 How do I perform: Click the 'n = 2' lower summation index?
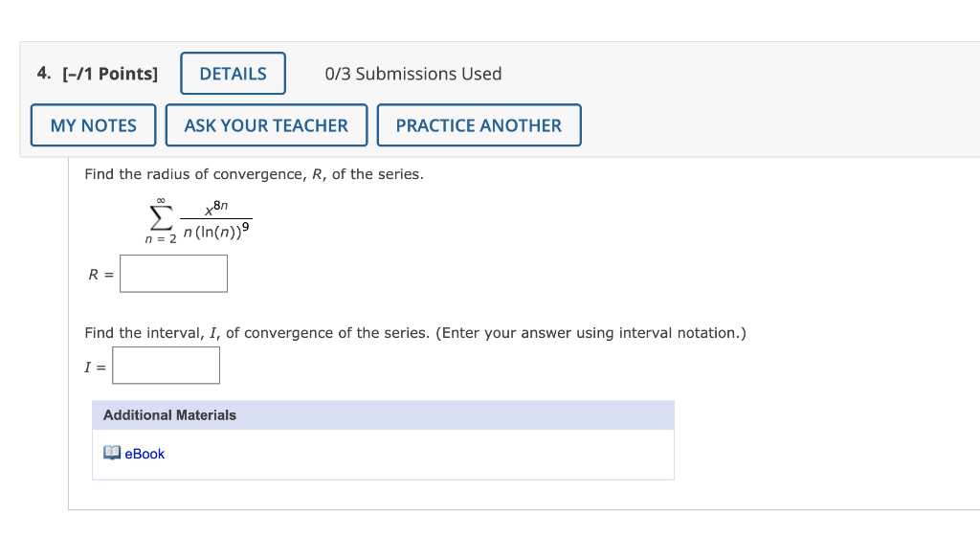pos(161,238)
